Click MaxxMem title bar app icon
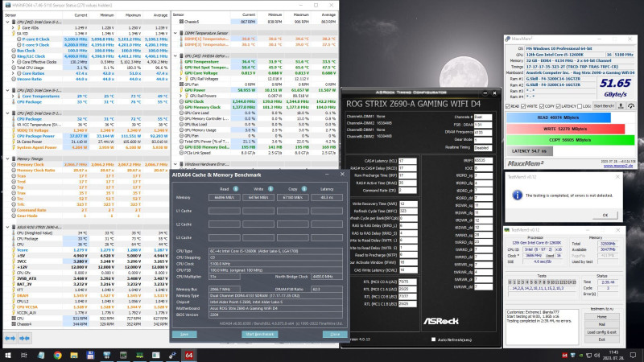The image size is (644, 362). point(508,39)
